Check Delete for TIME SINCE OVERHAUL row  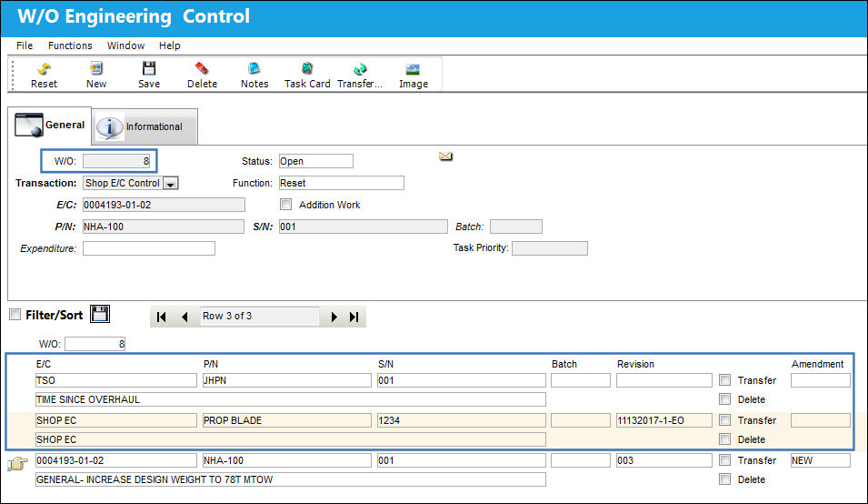[x=724, y=398]
